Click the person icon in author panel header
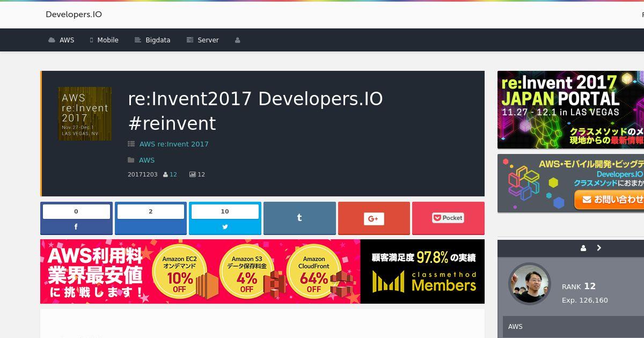Screen dimensions: 644x338 (583, 248)
